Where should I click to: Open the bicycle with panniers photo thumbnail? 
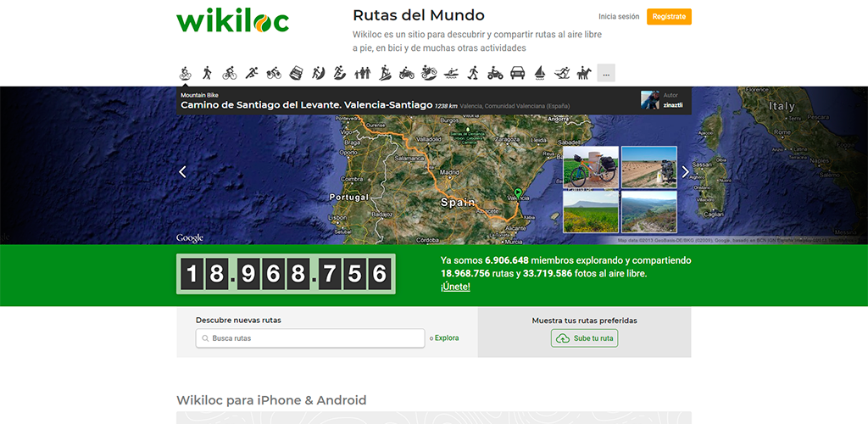(591, 167)
